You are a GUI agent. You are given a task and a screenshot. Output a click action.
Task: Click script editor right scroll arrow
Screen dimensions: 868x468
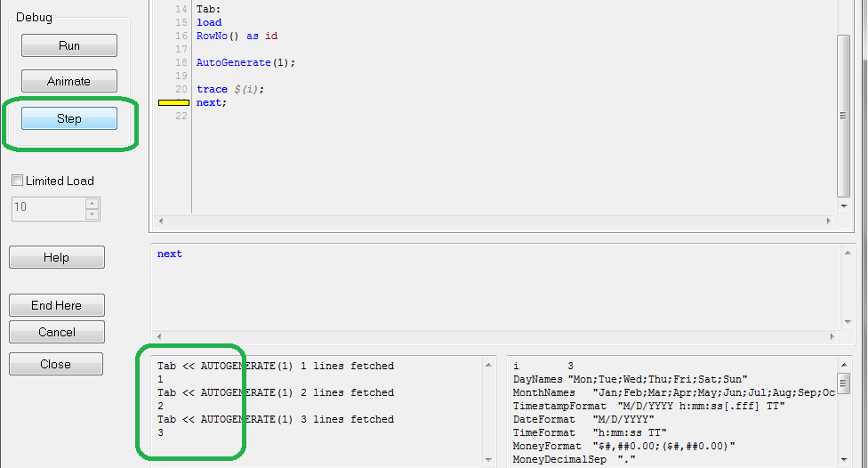click(828, 221)
